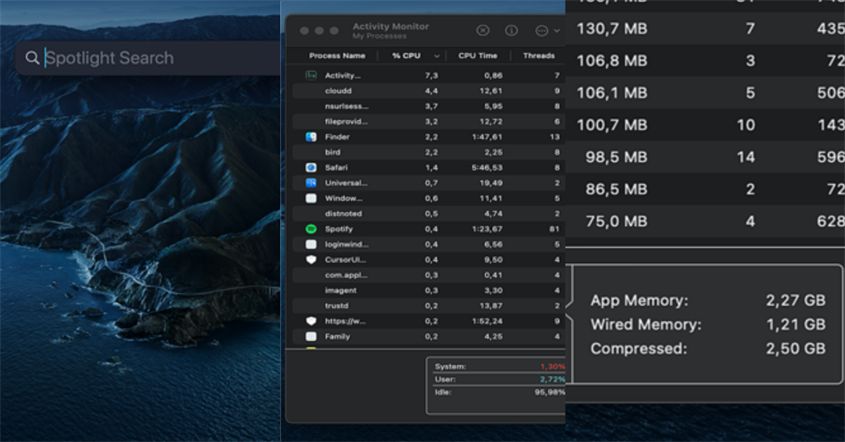
Task: Click the 106,1 MB memory value
Action: pos(612,93)
